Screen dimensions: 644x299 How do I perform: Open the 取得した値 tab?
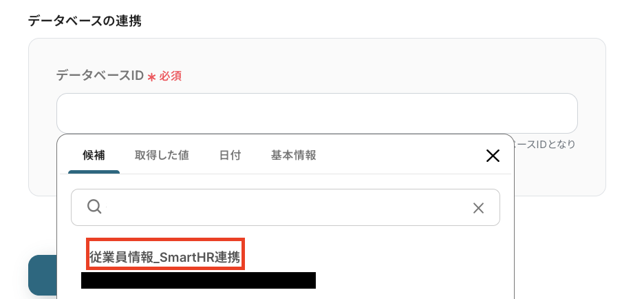click(162, 156)
